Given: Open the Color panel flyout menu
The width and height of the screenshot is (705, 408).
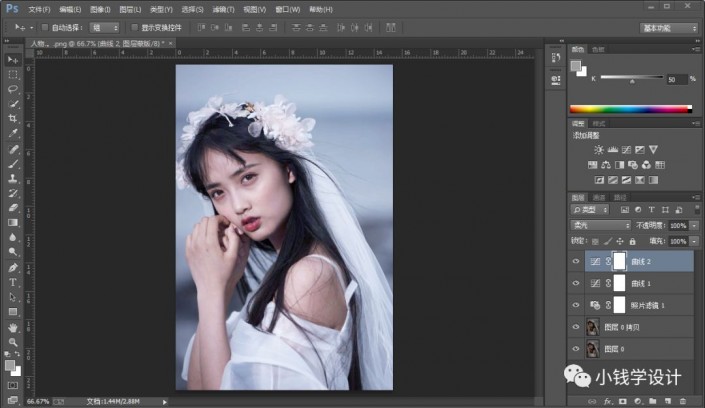Looking at the screenshot, I should point(696,49).
